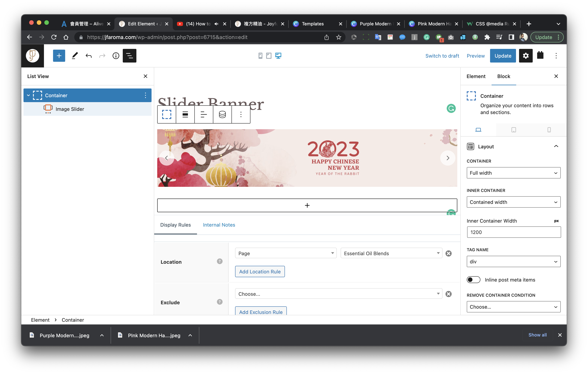This screenshot has width=588, height=374.
Task: Click the Add Location Rule button
Action: (x=260, y=271)
